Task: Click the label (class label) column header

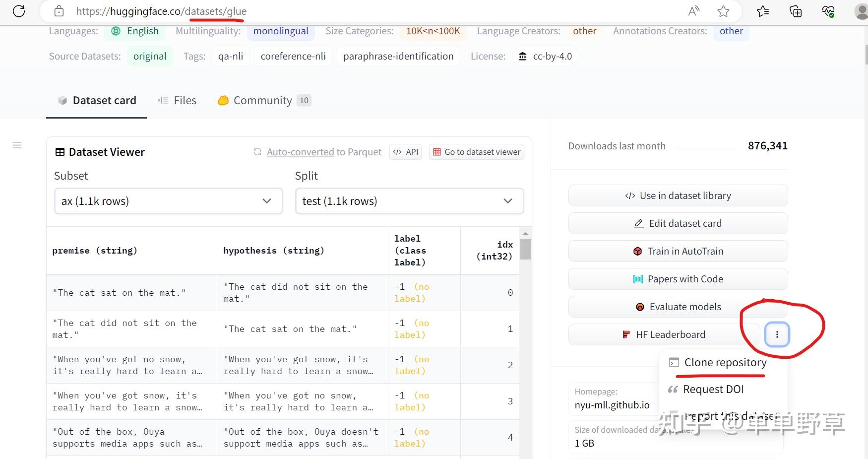Action: pos(424,251)
